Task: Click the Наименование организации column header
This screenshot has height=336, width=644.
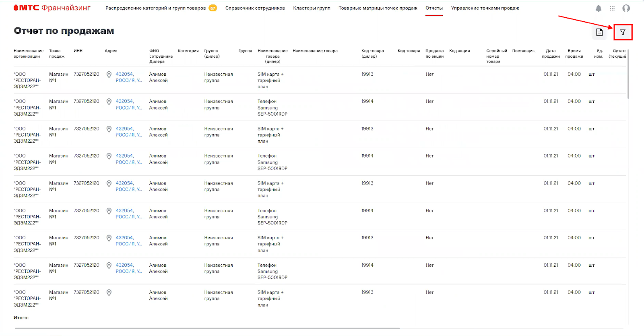Action: pyautogui.click(x=29, y=54)
